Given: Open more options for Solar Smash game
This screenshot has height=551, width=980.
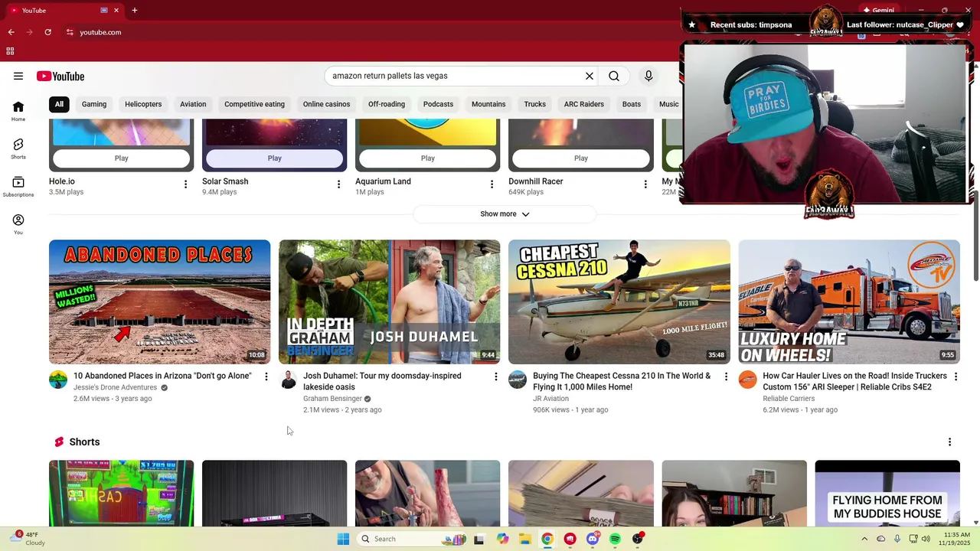Looking at the screenshot, I should [338, 184].
